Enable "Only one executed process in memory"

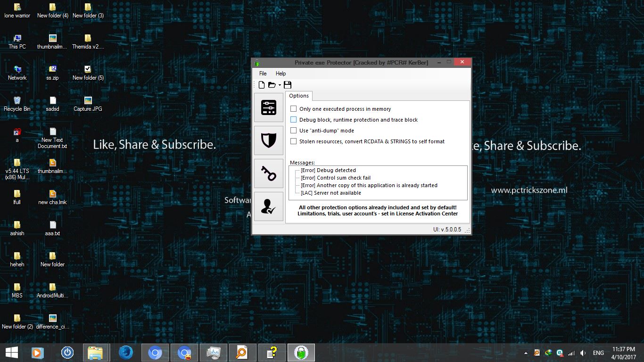(293, 109)
